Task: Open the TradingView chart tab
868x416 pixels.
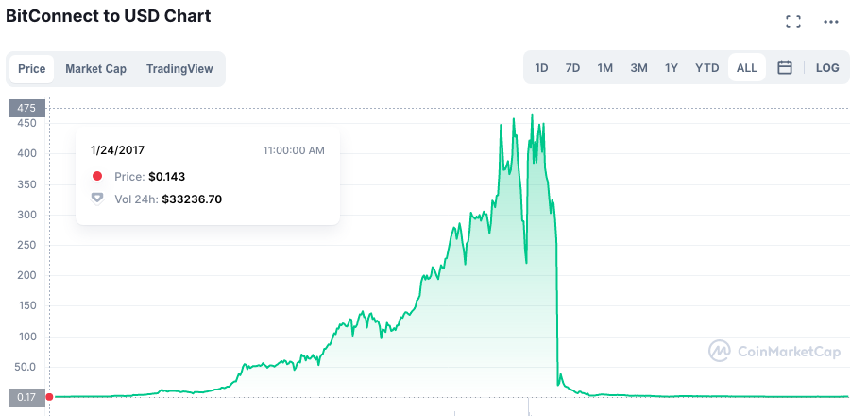Action: pos(179,69)
